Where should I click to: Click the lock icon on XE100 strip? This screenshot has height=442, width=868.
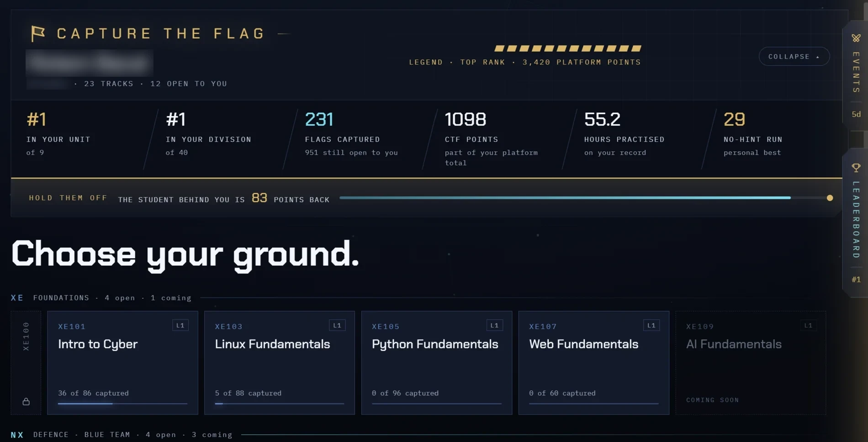tap(26, 401)
